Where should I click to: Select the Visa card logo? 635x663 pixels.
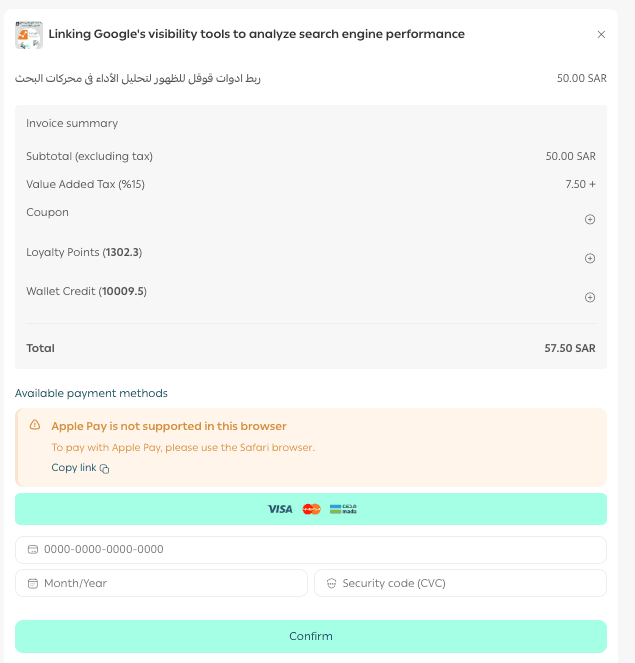[280, 509]
